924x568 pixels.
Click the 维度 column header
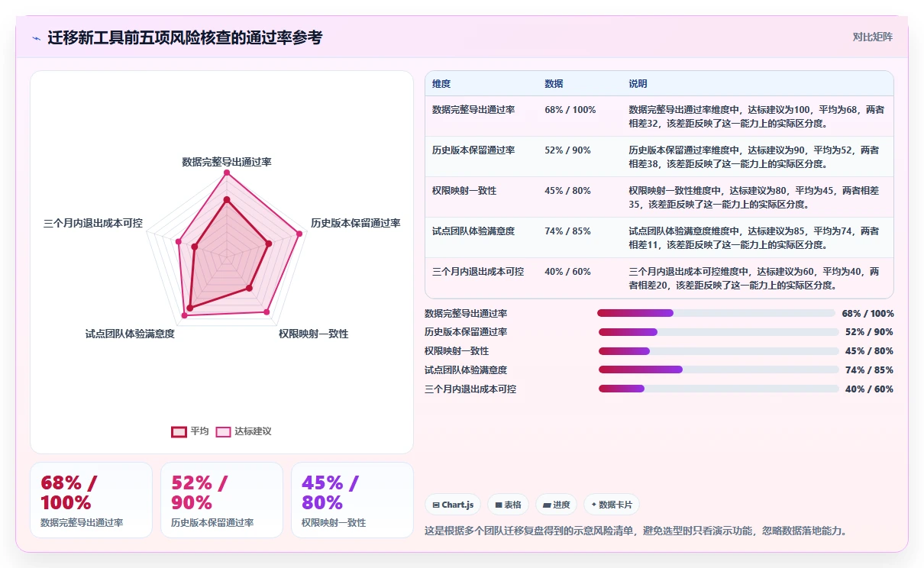click(441, 83)
